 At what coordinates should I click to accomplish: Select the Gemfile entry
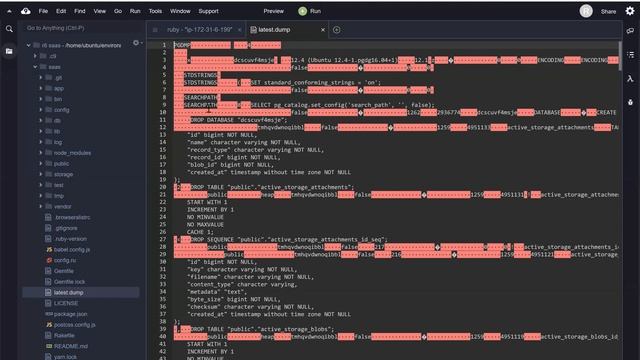64,271
